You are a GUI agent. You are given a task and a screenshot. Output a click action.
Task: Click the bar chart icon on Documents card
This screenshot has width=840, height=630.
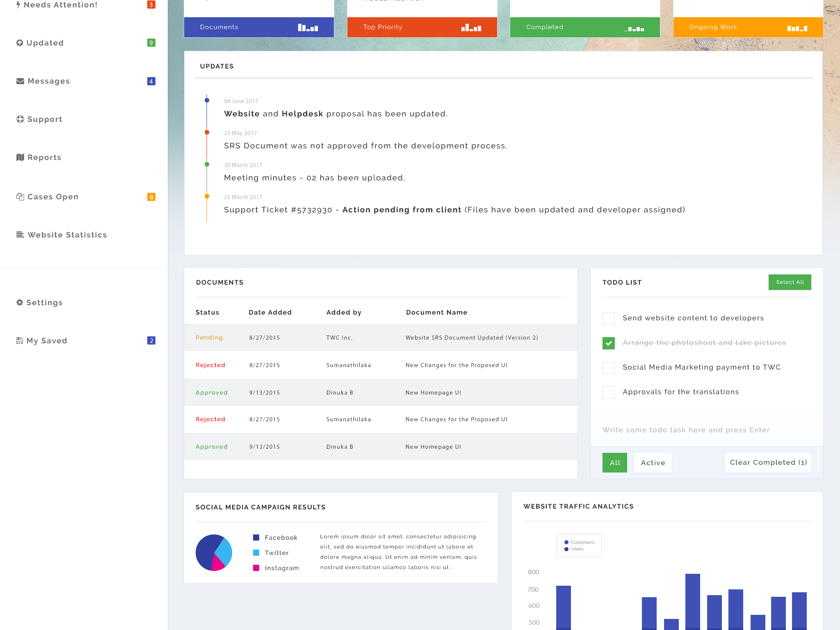point(308,27)
